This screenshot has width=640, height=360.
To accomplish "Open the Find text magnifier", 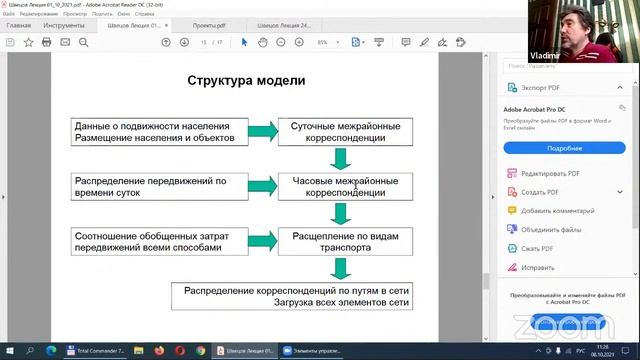I will click(83, 42).
